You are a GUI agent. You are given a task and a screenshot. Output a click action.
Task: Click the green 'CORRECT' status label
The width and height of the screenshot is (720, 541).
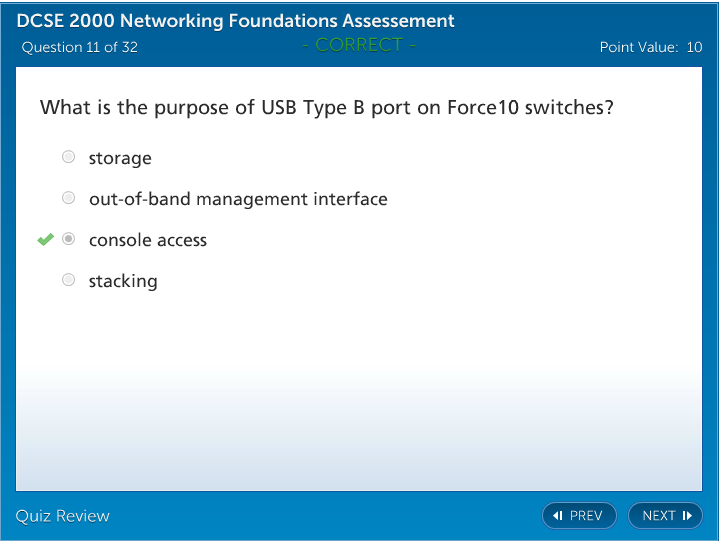[x=359, y=44]
